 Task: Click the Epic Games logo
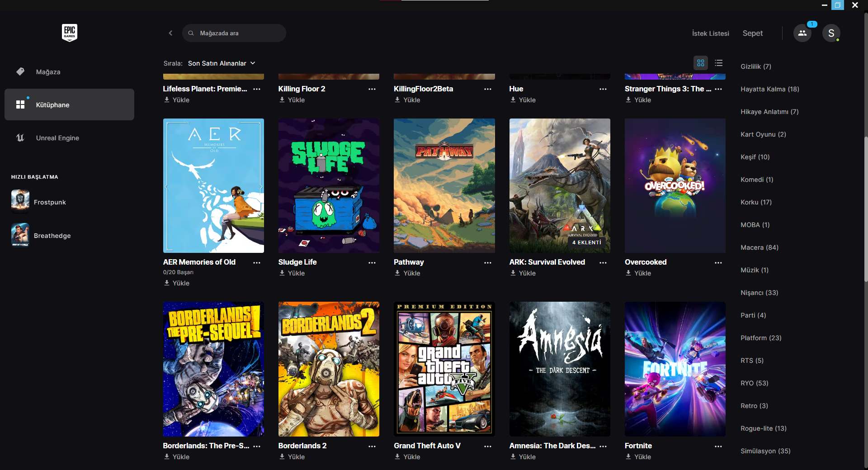70,33
